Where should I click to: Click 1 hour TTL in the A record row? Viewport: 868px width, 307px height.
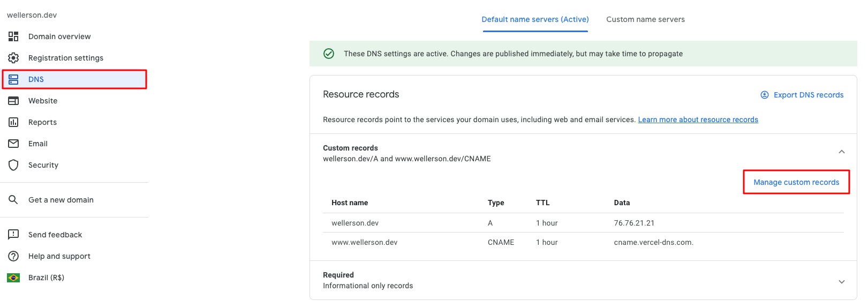click(547, 223)
